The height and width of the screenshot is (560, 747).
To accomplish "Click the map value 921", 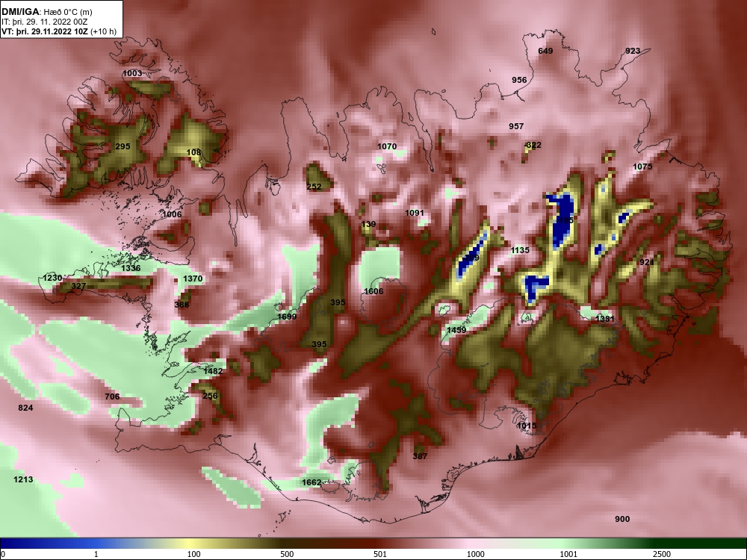I will [647, 262].
